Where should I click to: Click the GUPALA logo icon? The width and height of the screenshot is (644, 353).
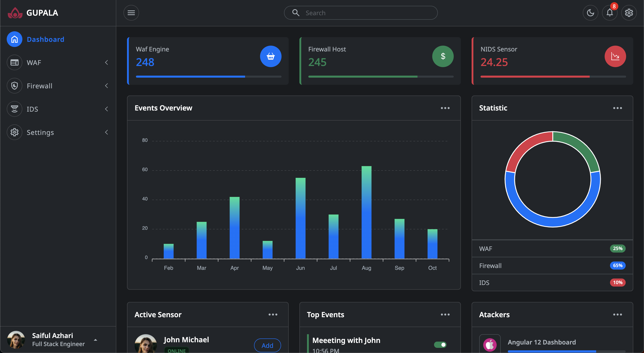click(x=15, y=13)
